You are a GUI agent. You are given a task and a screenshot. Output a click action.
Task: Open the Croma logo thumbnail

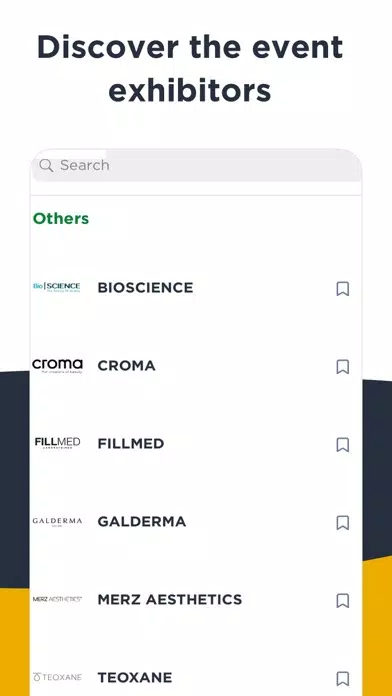click(57, 366)
